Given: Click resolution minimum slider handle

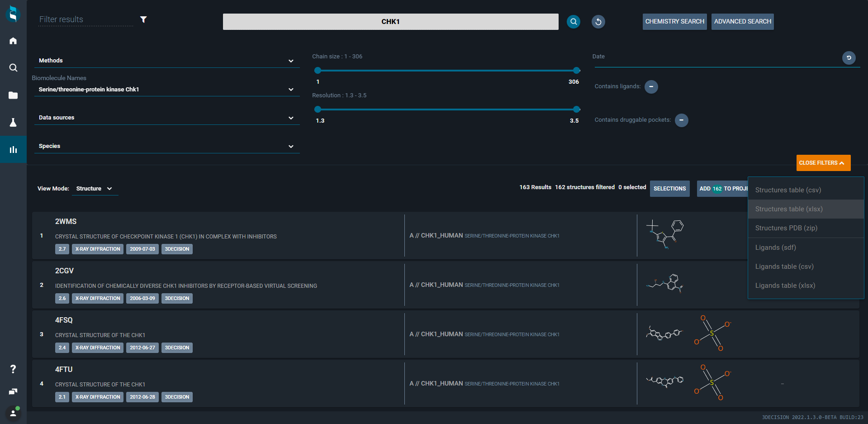Looking at the screenshot, I should pyautogui.click(x=318, y=109).
